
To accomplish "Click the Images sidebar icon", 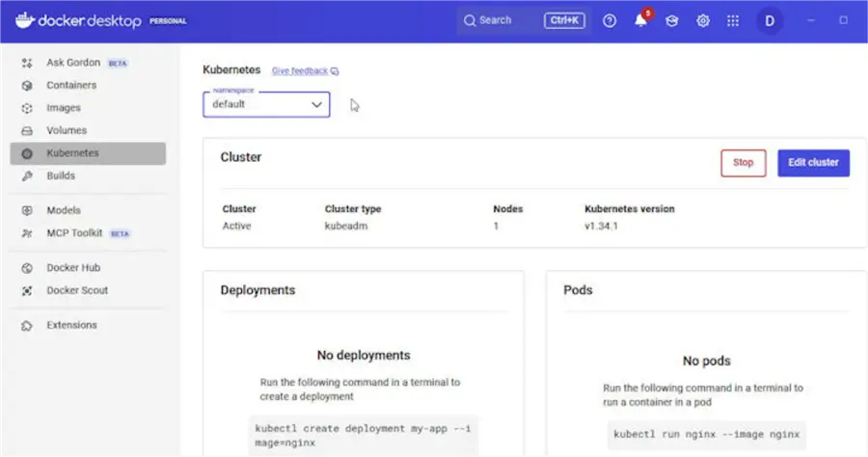I will pyautogui.click(x=27, y=108).
